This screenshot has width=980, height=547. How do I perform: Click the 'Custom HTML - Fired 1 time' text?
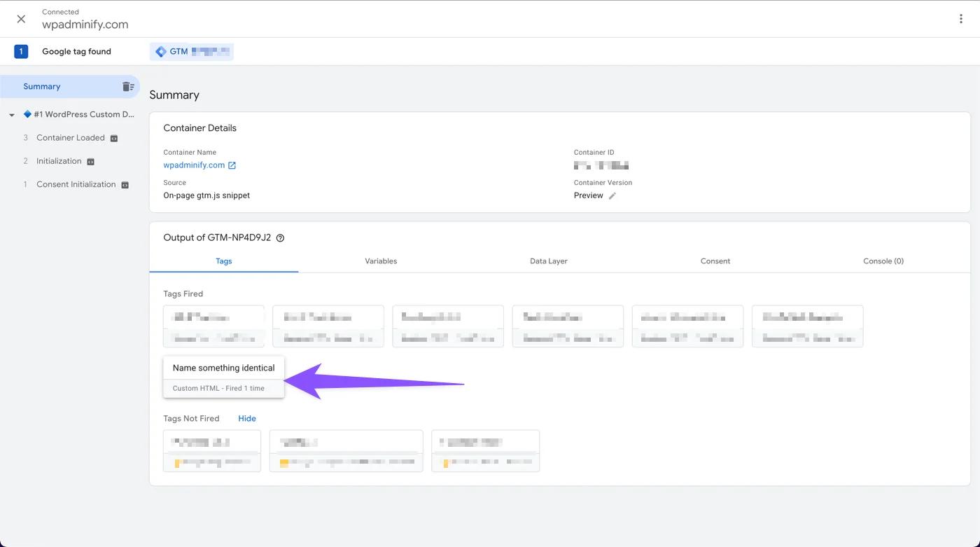click(218, 388)
